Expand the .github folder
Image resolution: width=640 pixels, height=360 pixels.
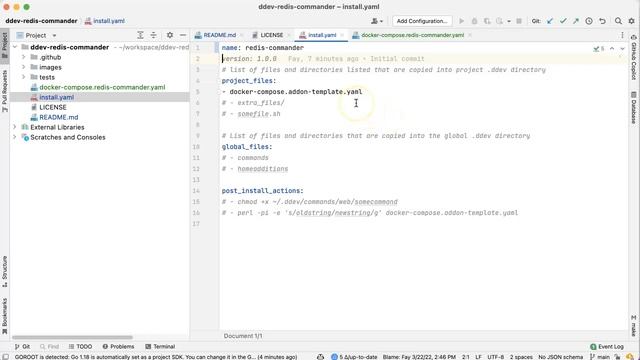point(23,57)
